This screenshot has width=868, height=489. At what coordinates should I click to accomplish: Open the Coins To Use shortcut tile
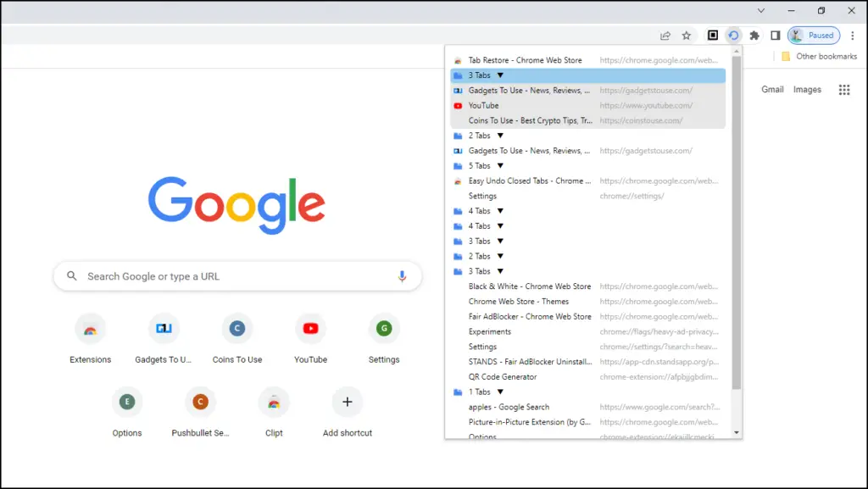[x=237, y=339]
